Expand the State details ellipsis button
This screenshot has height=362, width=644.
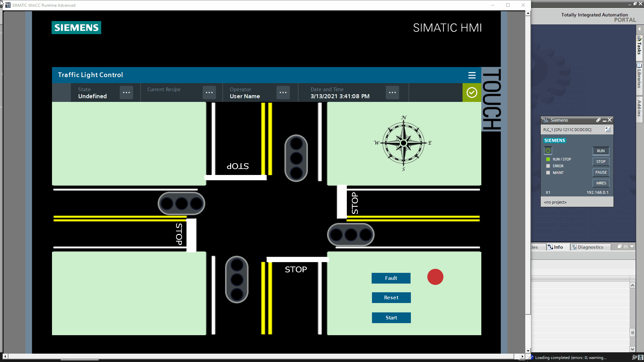[x=126, y=93]
